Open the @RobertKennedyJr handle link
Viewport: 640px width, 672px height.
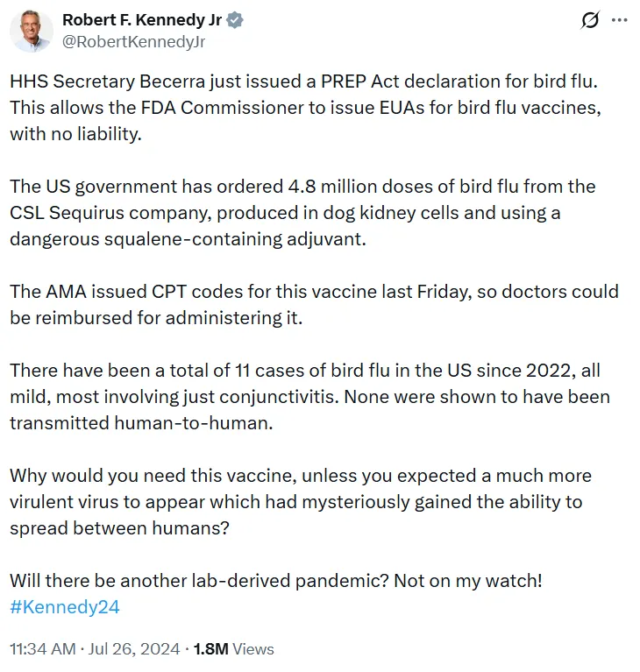coord(134,42)
